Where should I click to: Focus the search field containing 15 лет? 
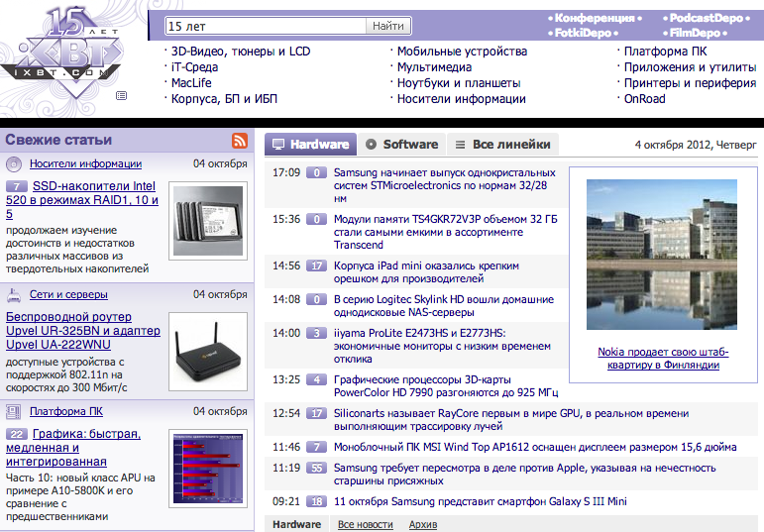[266, 26]
